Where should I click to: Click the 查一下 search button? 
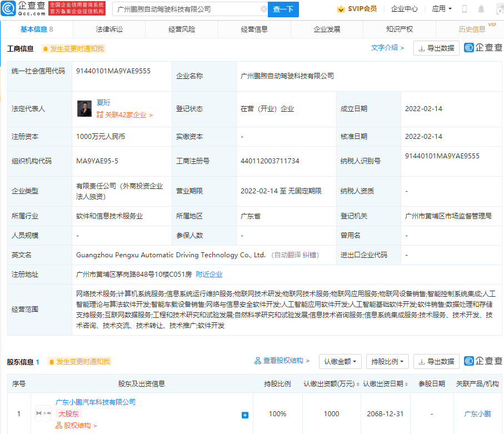283,9
